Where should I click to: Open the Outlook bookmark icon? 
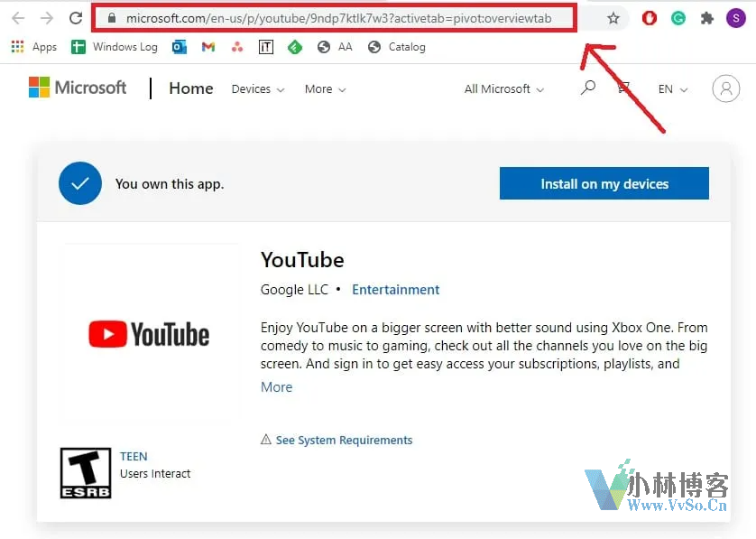180,47
